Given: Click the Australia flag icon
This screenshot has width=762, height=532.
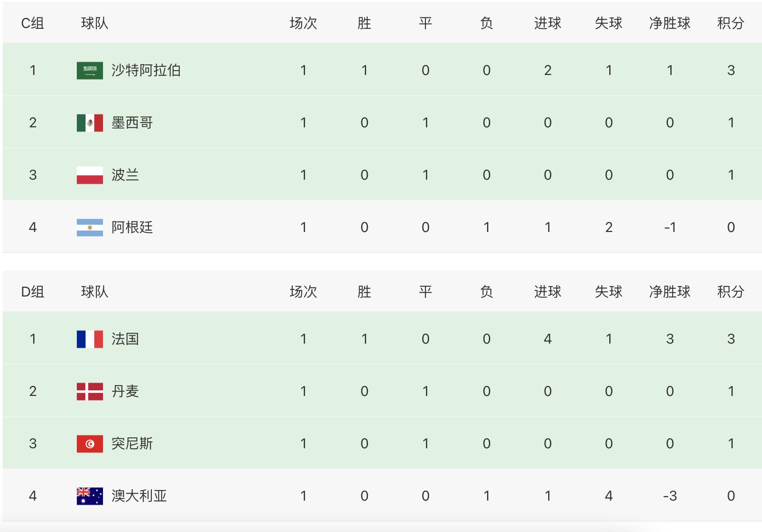Looking at the screenshot, I should (90, 496).
